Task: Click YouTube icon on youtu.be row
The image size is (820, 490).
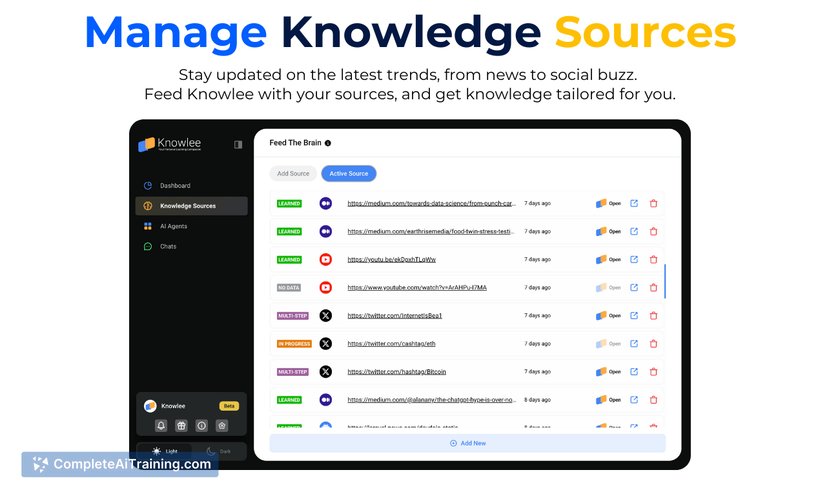Action: tap(325, 259)
